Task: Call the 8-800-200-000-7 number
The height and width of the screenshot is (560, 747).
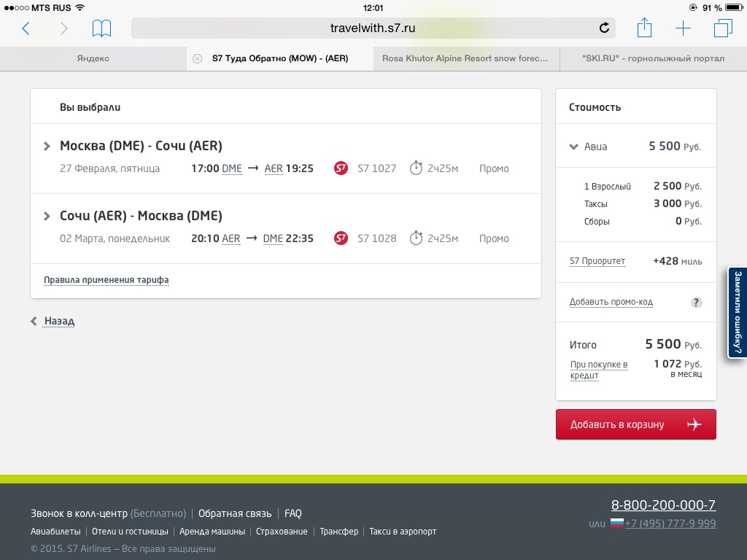Action: [664, 505]
